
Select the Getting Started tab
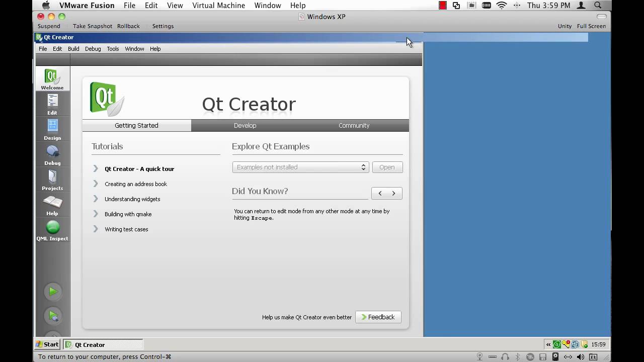click(x=136, y=126)
